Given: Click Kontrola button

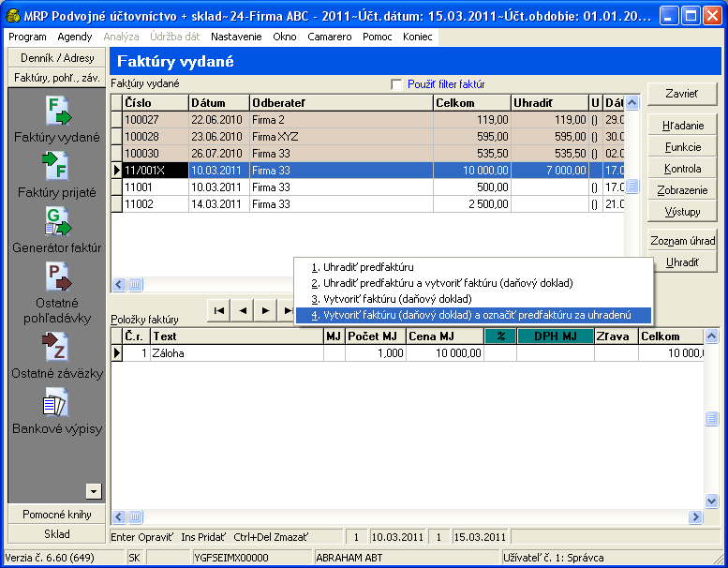Looking at the screenshot, I should (x=682, y=169).
